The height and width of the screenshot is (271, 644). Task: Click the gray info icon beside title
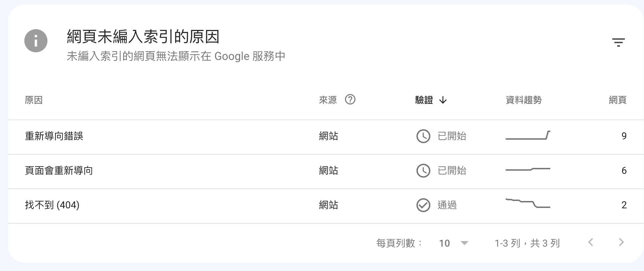[x=36, y=41]
